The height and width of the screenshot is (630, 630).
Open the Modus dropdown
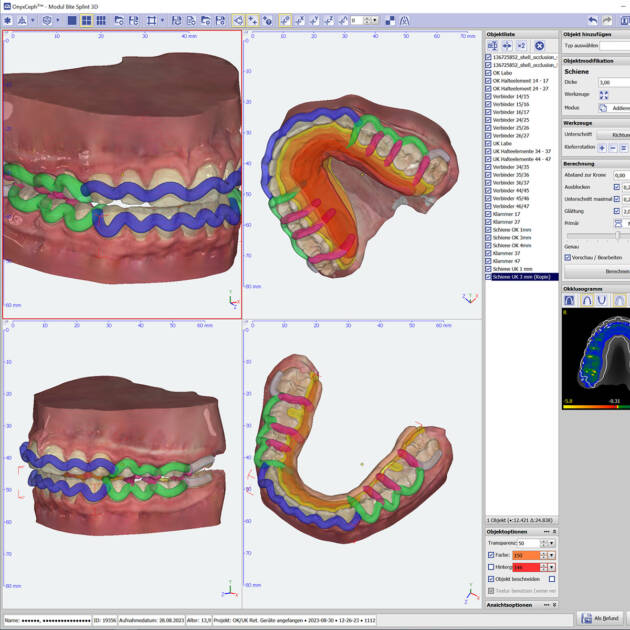tap(614, 108)
